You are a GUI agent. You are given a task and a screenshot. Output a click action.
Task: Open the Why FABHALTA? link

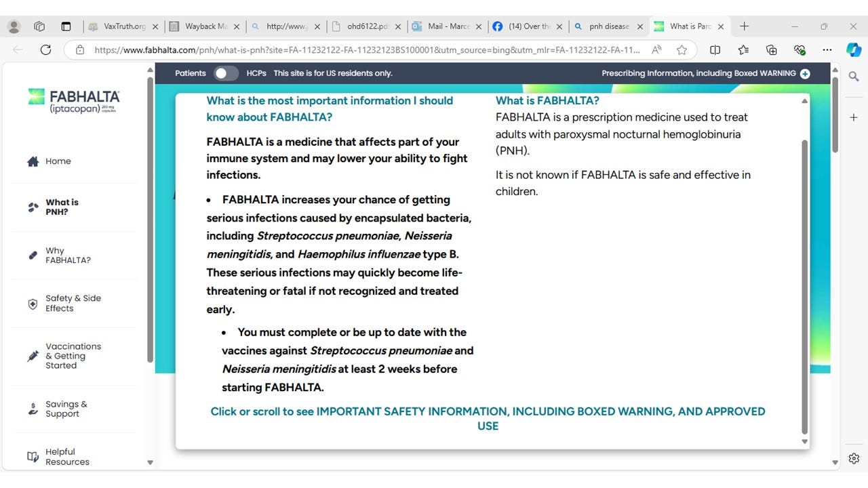coord(68,256)
